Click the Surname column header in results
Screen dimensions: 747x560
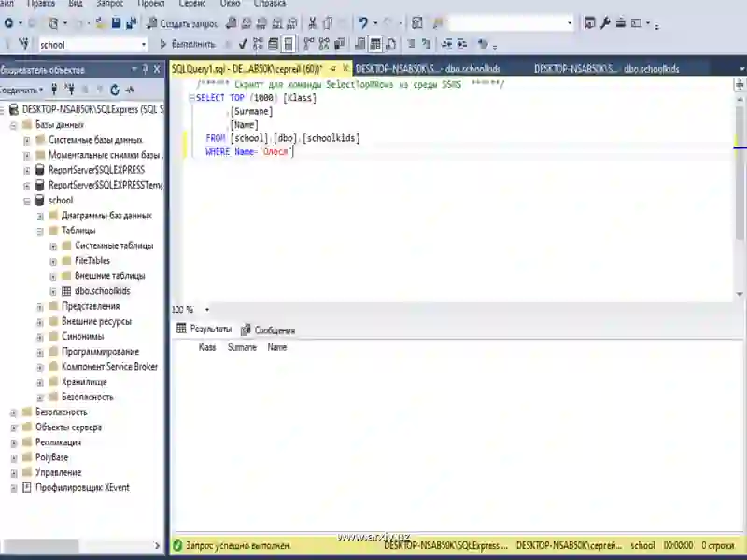242,347
